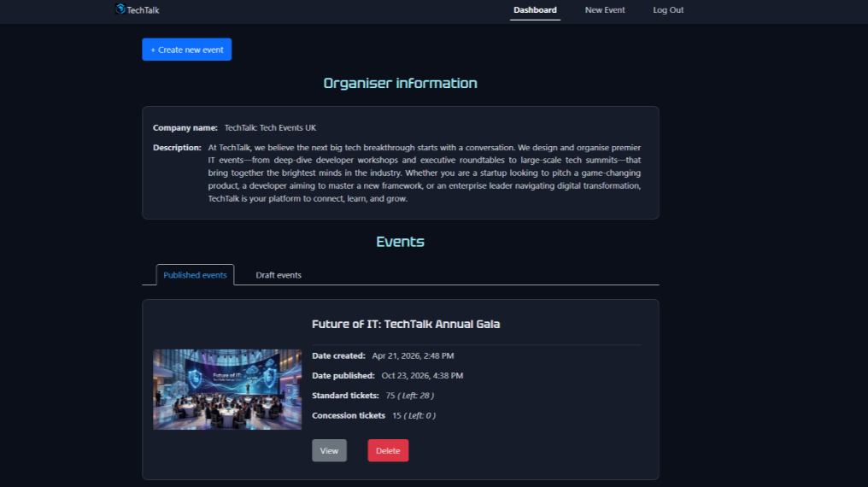This screenshot has height=487, width=868.
Task: Click the Description label
Action: 177,148
